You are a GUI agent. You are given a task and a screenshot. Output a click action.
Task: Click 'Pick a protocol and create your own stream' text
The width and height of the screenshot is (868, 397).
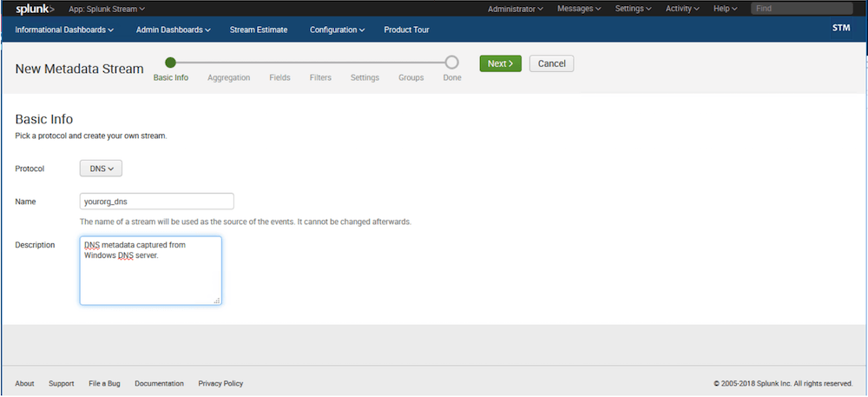pos(91,136)
